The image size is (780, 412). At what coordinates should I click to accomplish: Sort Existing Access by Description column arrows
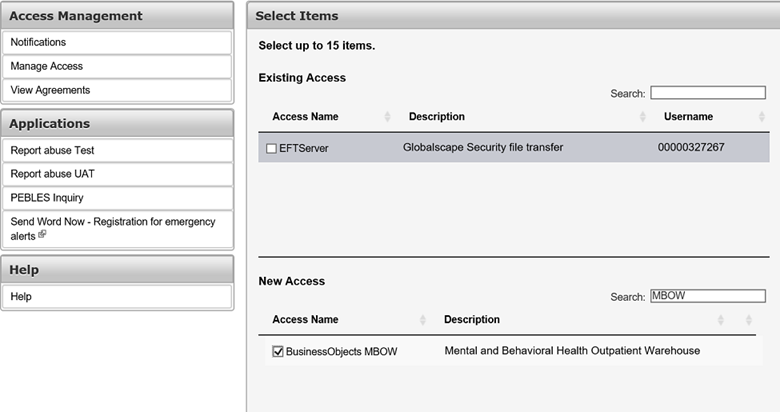point(643,117)
